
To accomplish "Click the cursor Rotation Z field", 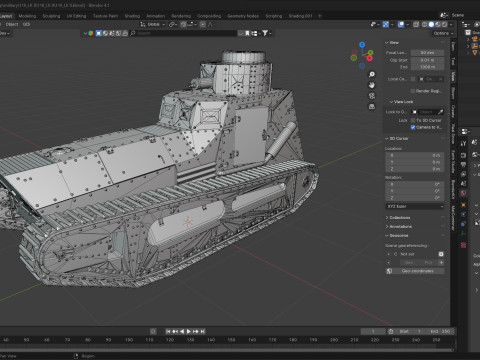I will [415, 198].
